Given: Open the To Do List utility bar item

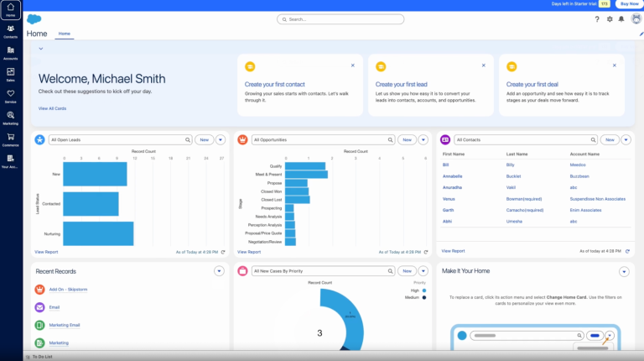Looking at the screenshot, I should pyautogui.click(x=40, y=356).
